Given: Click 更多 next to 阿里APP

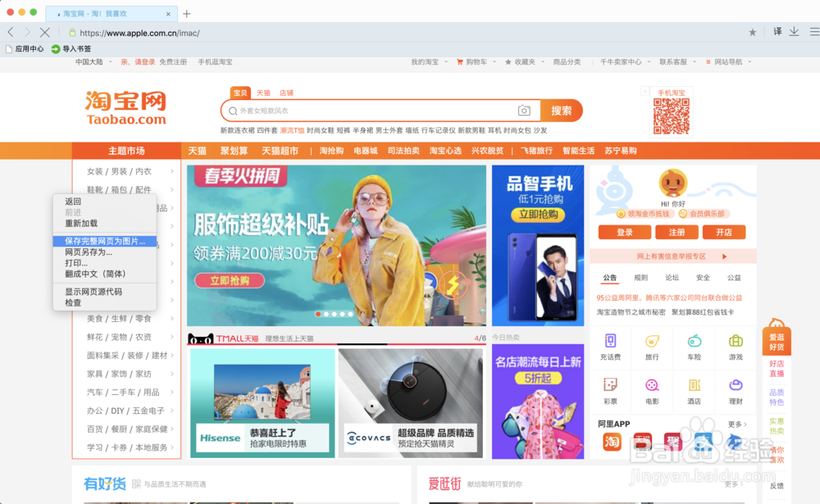Looking at the screenshot, I should pyautogui.click(x=737, y=424).
